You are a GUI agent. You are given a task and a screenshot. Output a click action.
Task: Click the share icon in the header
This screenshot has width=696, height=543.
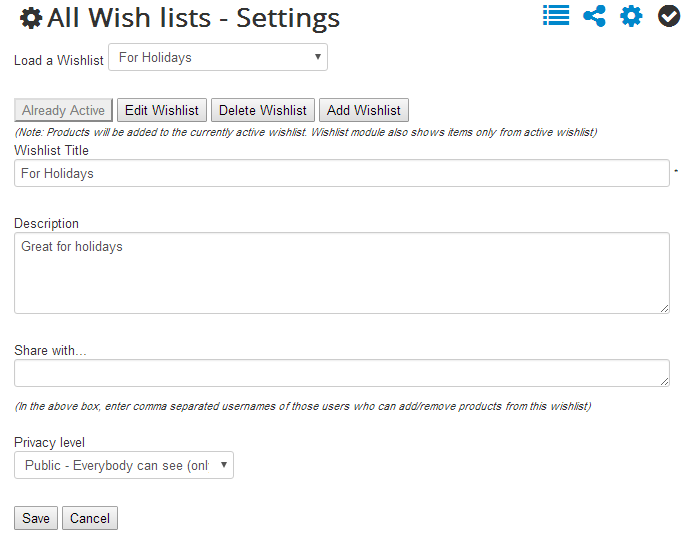click(x=595, y=16)
